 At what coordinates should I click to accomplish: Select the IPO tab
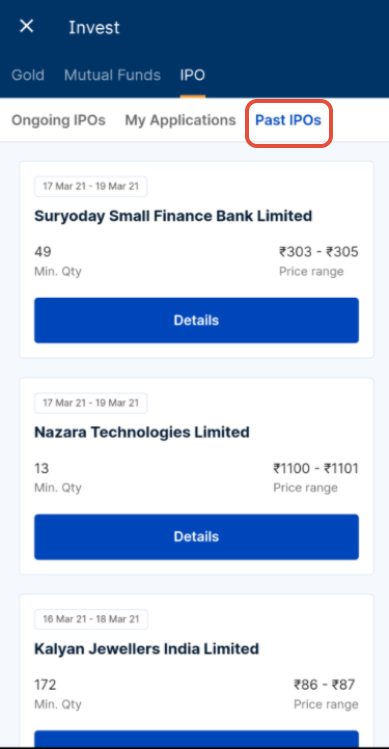(x=193, y=75)
